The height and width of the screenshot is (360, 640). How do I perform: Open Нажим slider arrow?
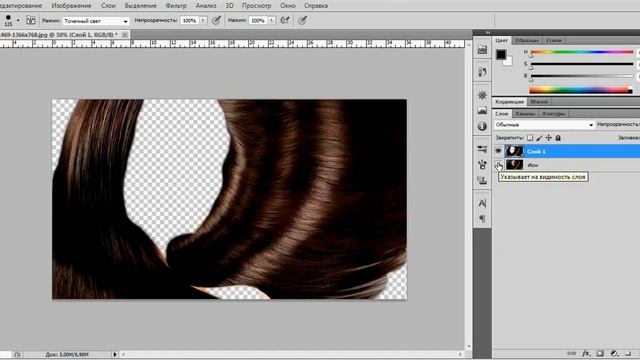click(271, 20)
